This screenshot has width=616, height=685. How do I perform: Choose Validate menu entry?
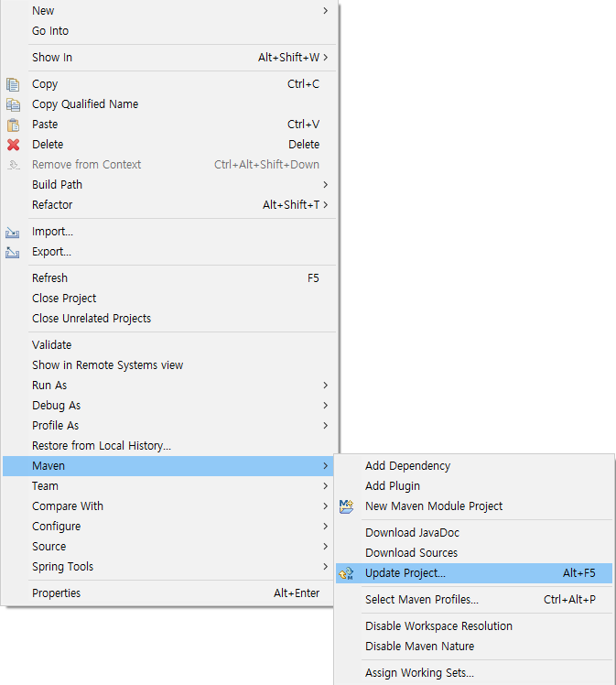pyautogui.click(x=169, y=345)
